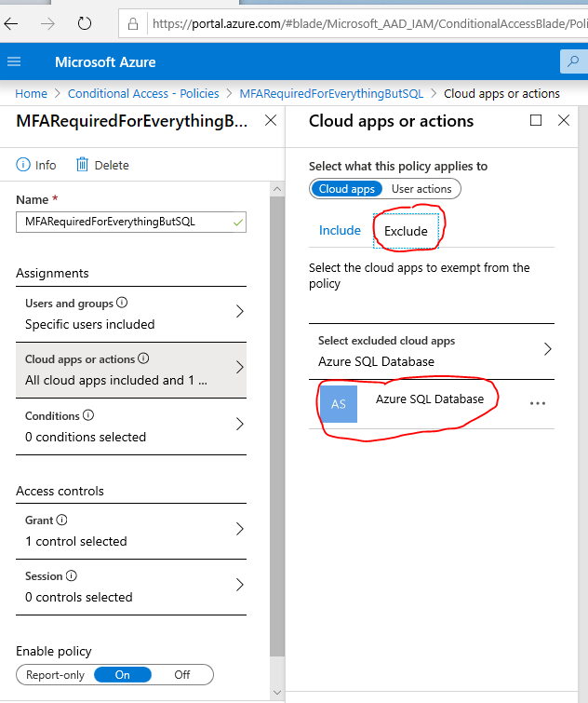Click the Delete trash can icon
Image resolution: width=588 pixels, height=703 pixels.
(x=82, y=165)
